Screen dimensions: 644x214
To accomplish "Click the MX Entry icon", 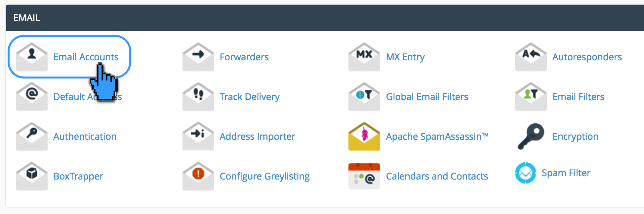I will coord(364,56).
